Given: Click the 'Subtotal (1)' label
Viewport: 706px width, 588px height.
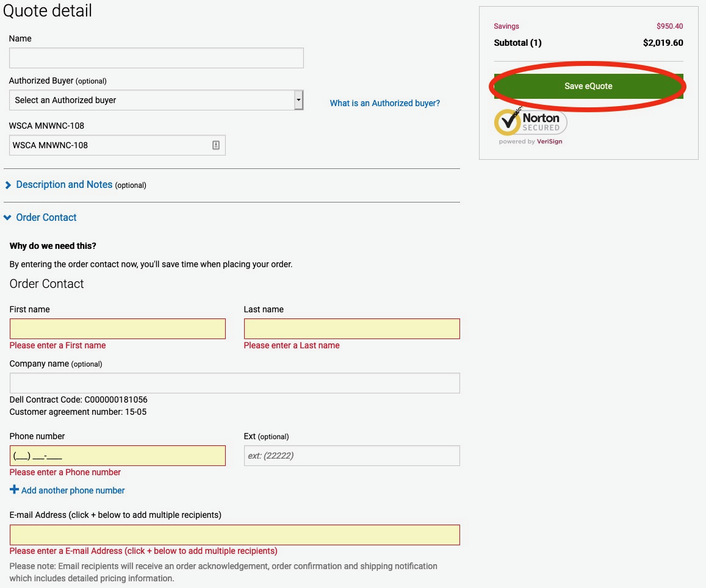Looking at the screenshot, I should (x=518, y=43).
